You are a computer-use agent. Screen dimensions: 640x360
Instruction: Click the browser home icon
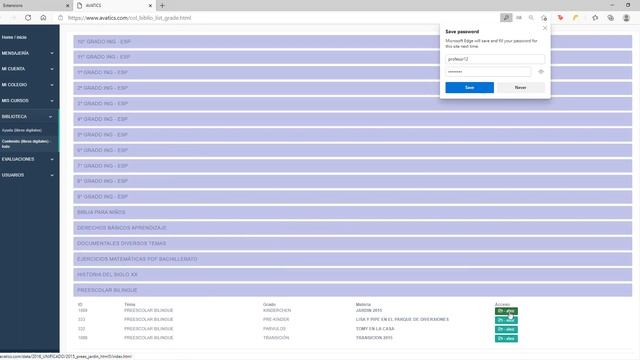[43, 18]
